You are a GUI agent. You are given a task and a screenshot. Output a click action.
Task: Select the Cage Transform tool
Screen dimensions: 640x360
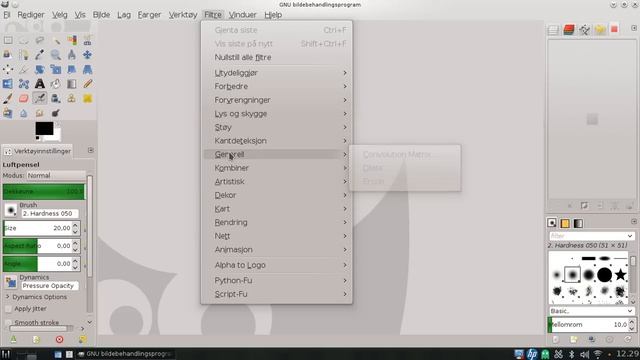tap(24, 84)
